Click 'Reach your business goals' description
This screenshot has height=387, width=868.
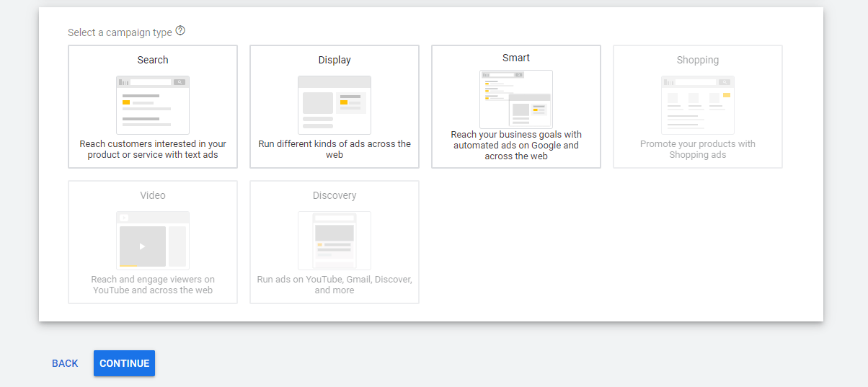click(516, 146)
